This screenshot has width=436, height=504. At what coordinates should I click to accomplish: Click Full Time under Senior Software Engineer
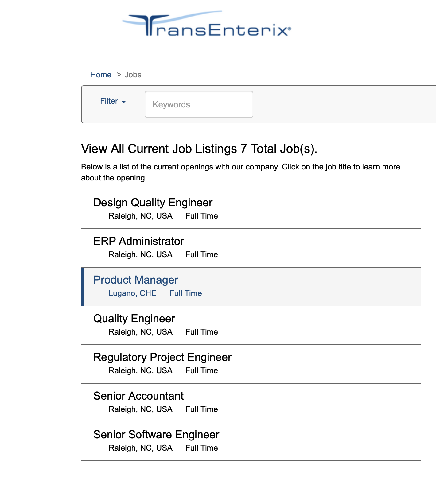pyautogui.click(x=202, y=448)
